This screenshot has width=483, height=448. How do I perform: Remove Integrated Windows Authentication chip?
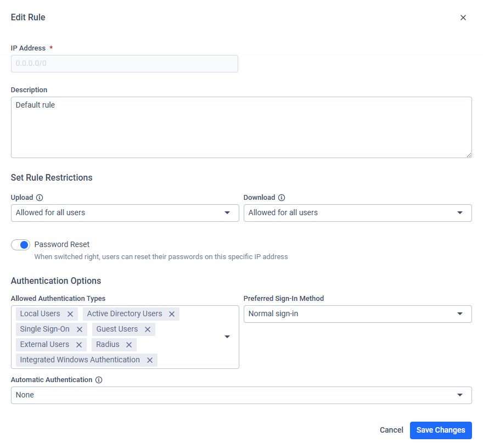coord(150,360)
